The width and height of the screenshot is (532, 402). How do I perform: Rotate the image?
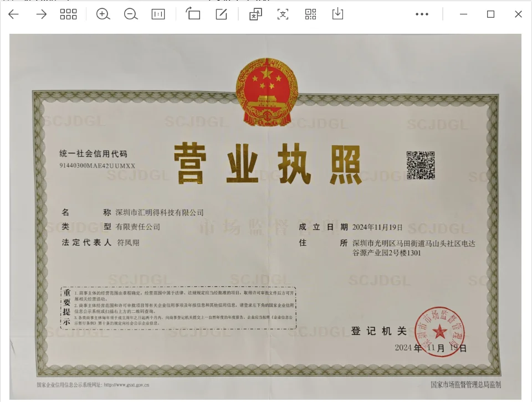click(x=193, y=14)
